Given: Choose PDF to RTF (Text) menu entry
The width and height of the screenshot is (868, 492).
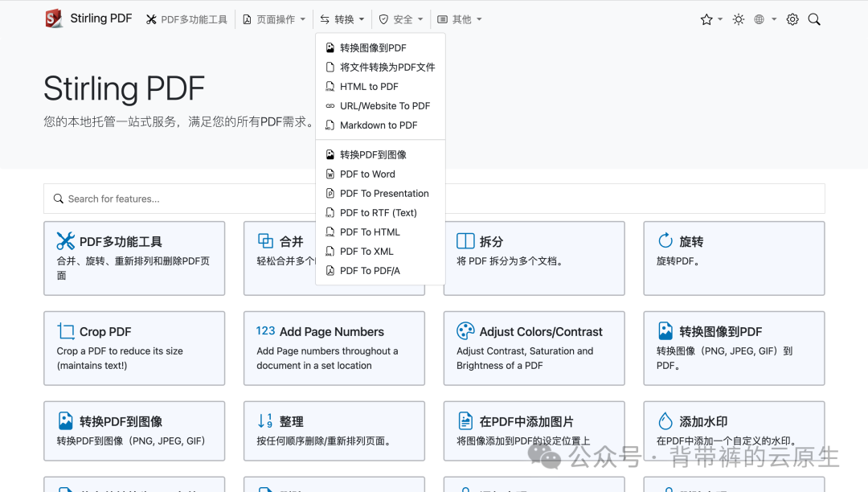Looking at the screenshot, I should tap(380, 212).
